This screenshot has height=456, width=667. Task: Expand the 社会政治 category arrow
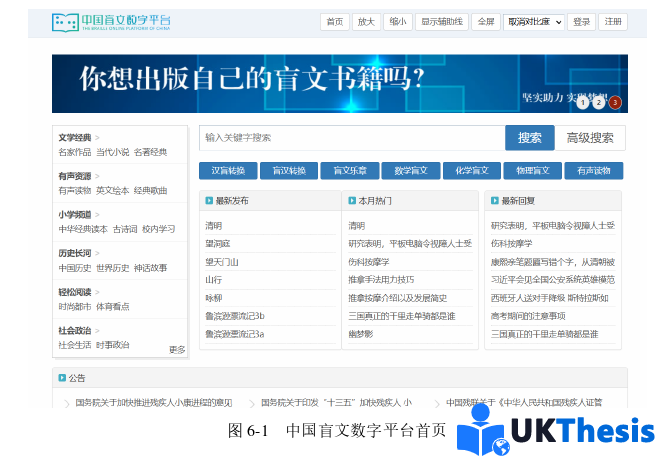[97, 331]
